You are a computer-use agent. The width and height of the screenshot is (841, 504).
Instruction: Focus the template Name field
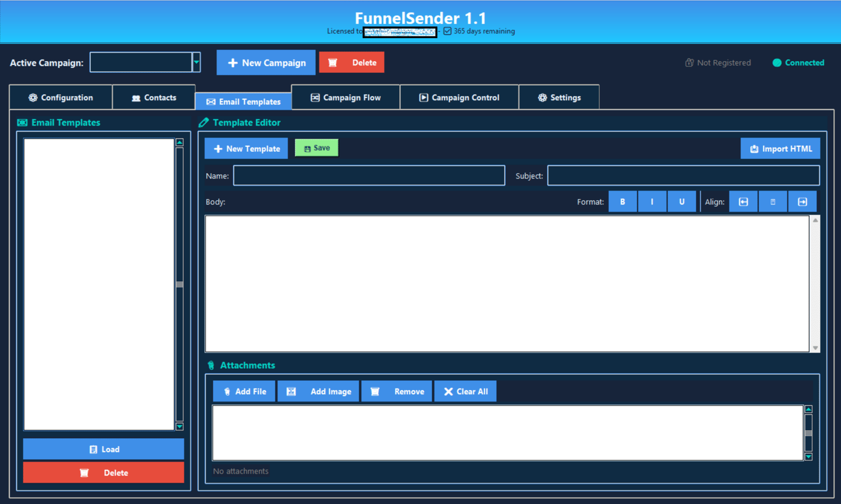pyautogui.click(x=369, y=175)
